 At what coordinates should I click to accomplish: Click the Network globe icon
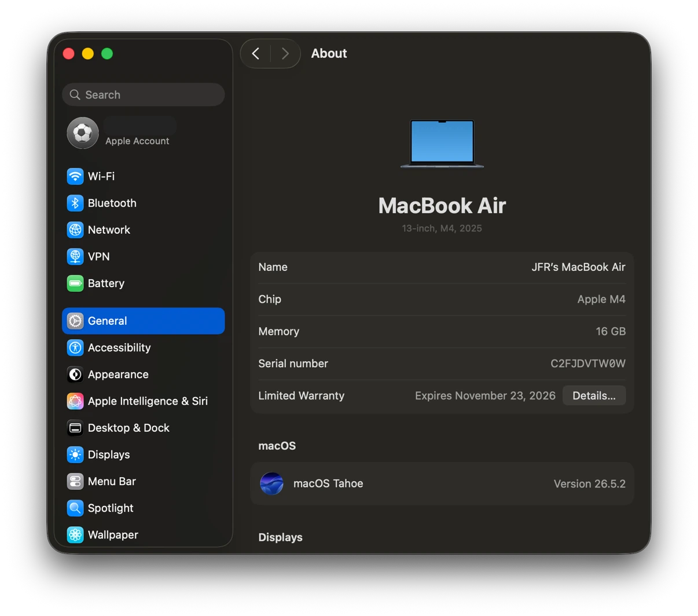[75, 230]
